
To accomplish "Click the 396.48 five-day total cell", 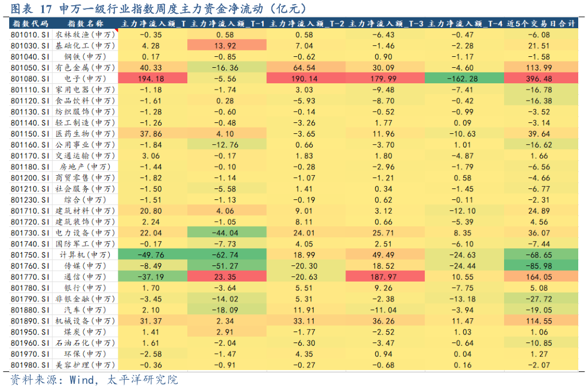I will pyautogui.click(x=541, y=78).
